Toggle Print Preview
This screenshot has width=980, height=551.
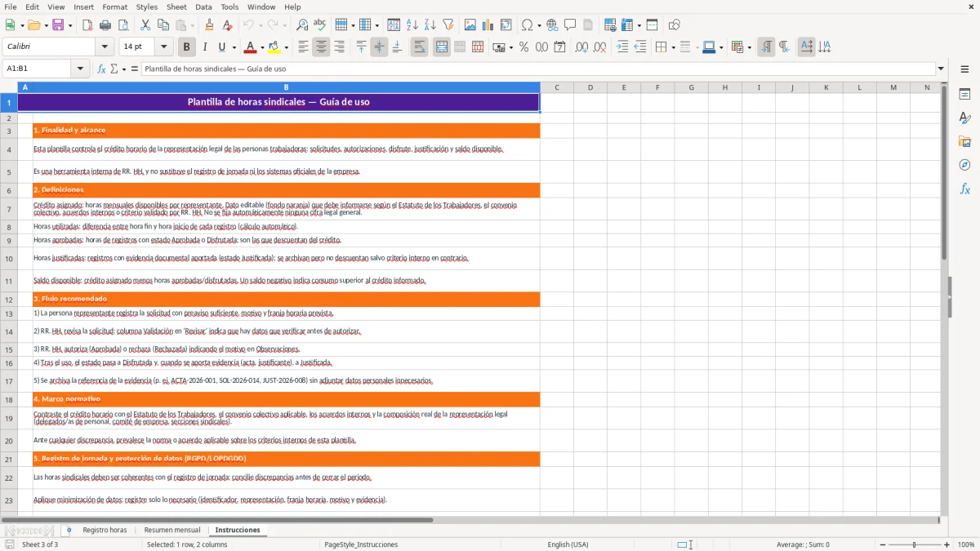[x=123, y=25]
